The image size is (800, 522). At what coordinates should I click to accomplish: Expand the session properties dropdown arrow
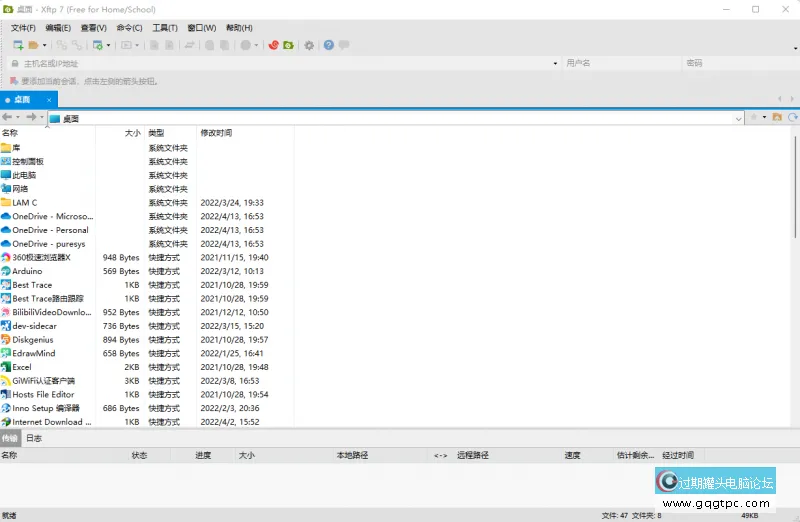pyautogui.click(x=108, y=45)
